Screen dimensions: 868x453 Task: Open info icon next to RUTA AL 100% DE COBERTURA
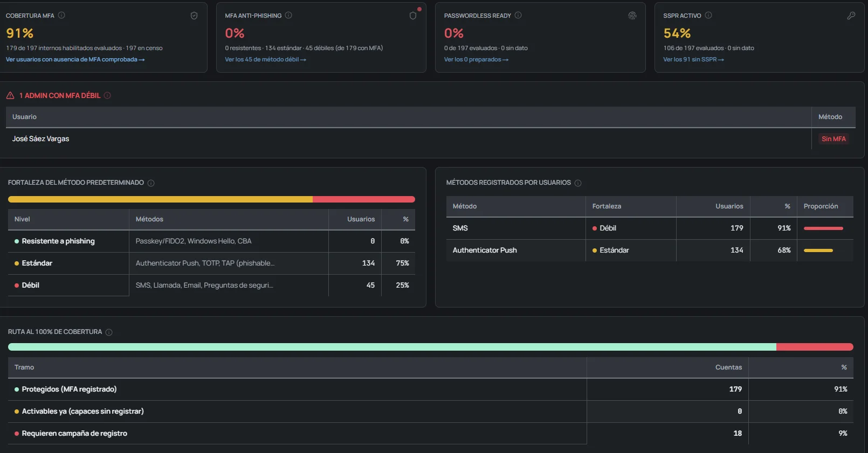click(109, 332)
